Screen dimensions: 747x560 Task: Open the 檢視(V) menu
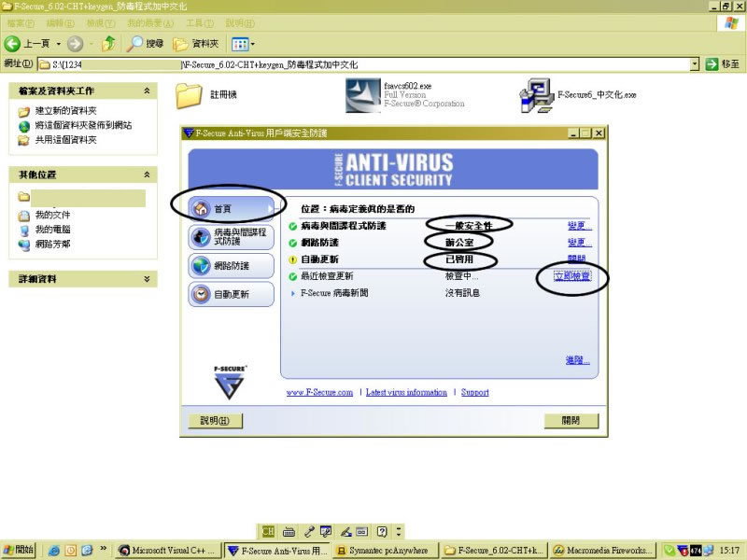[101, 22]
